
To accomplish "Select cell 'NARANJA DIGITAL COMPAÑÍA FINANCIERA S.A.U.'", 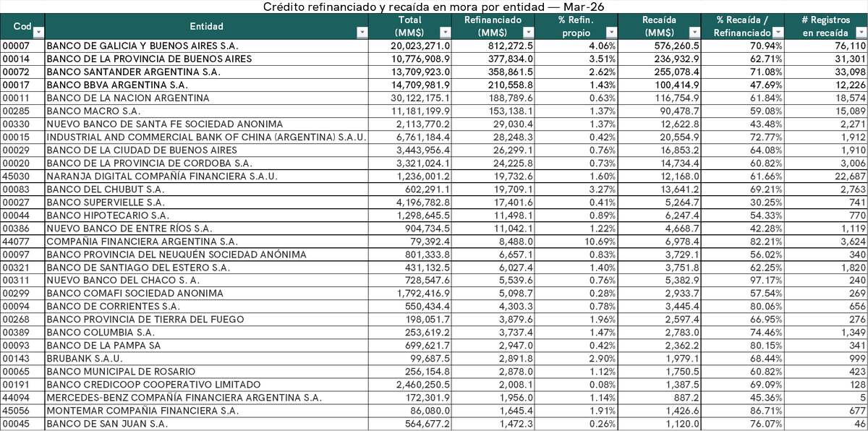I will point(207,176).
